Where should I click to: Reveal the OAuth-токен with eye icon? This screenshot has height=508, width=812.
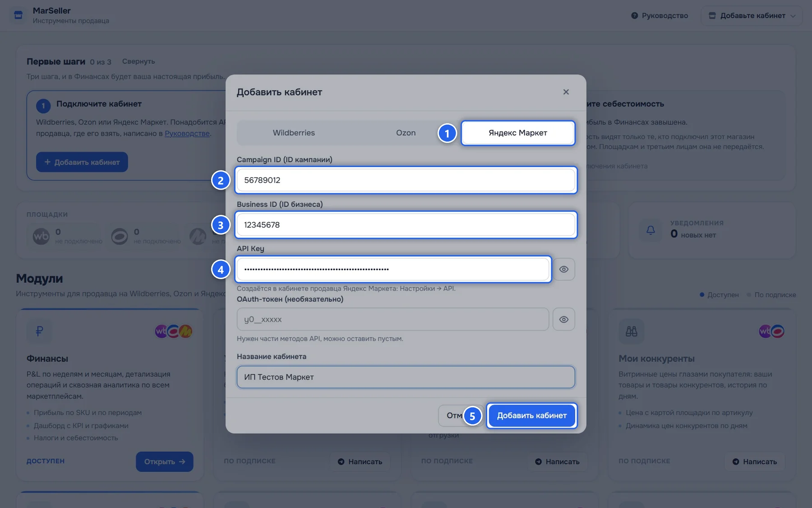pos(564,319)
